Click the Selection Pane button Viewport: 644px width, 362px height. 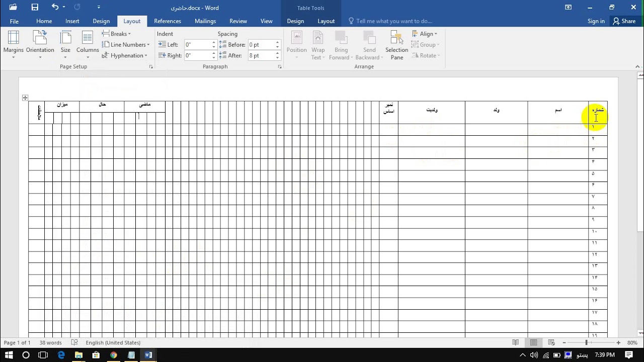click(396, 45)
